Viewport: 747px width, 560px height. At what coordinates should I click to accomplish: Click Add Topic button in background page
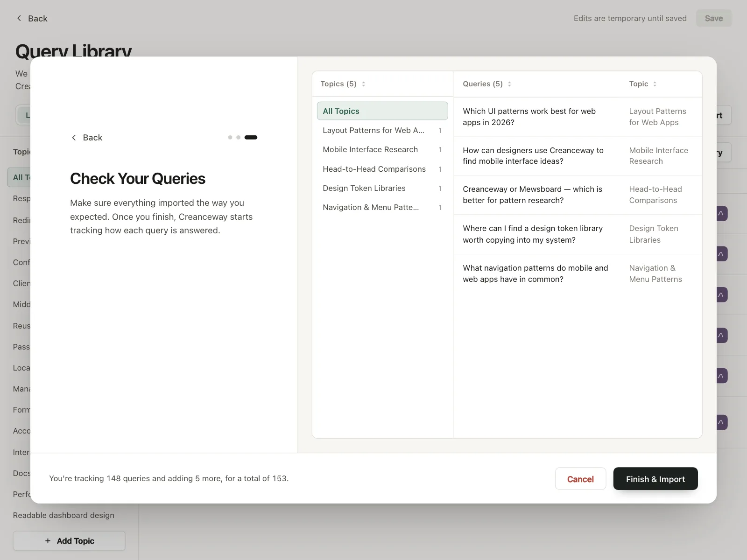tap(69, 541)
